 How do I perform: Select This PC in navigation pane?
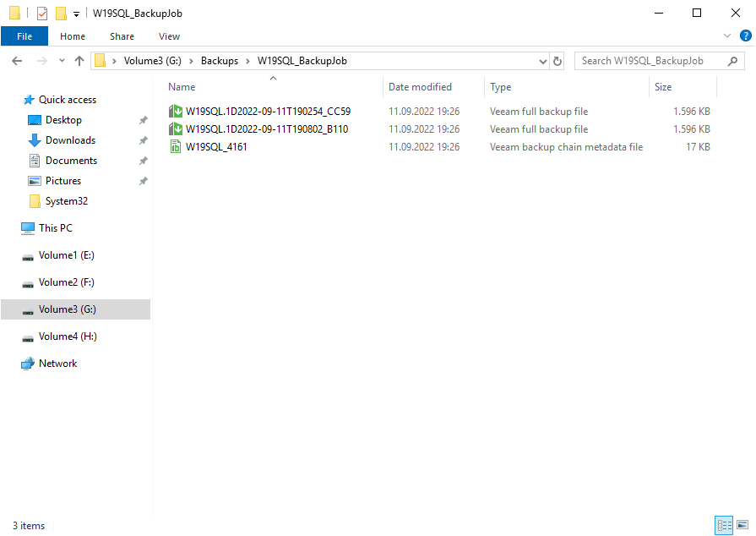(56, 228)
